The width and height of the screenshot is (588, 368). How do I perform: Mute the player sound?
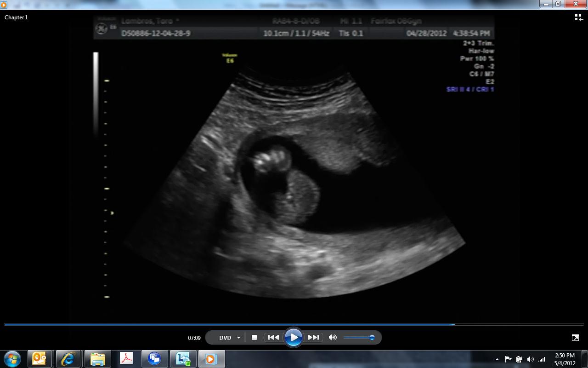click(x=333, y=338)
